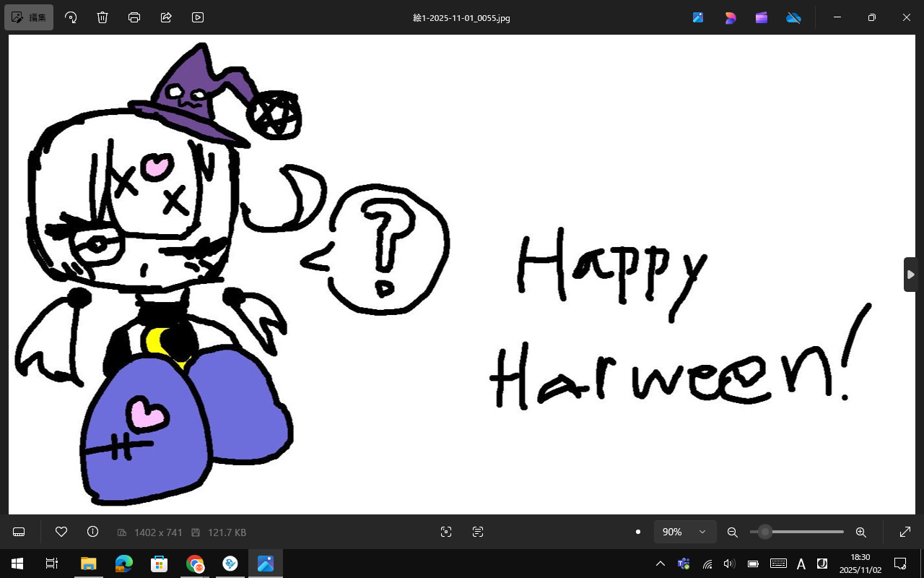The width and height of the screenshot is (924, 578).
Task: Delete the photo using the trash icon
Action: pos(103,17)
